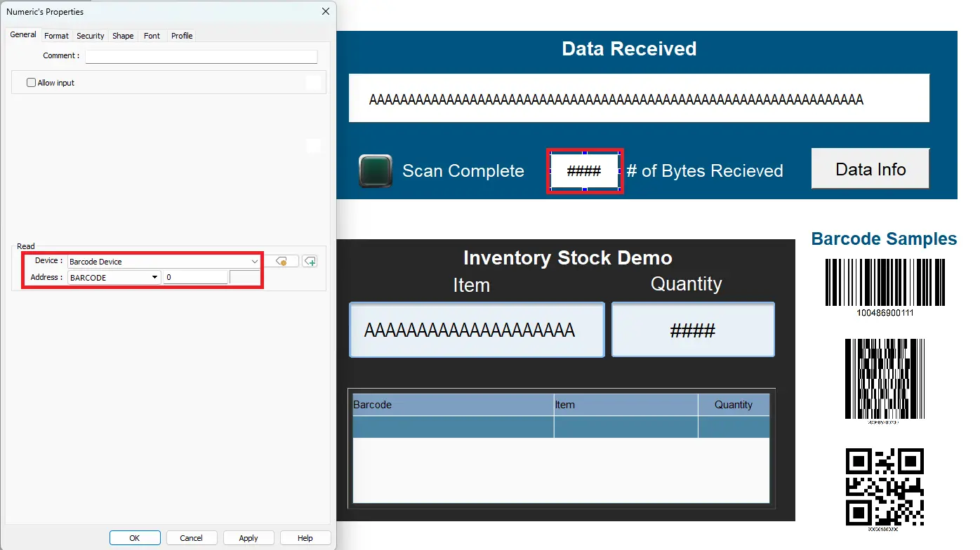Image resolution: width=980 pixels, height=550 pixels.
Task: Open the Security tab
Action: click(91, 36)
